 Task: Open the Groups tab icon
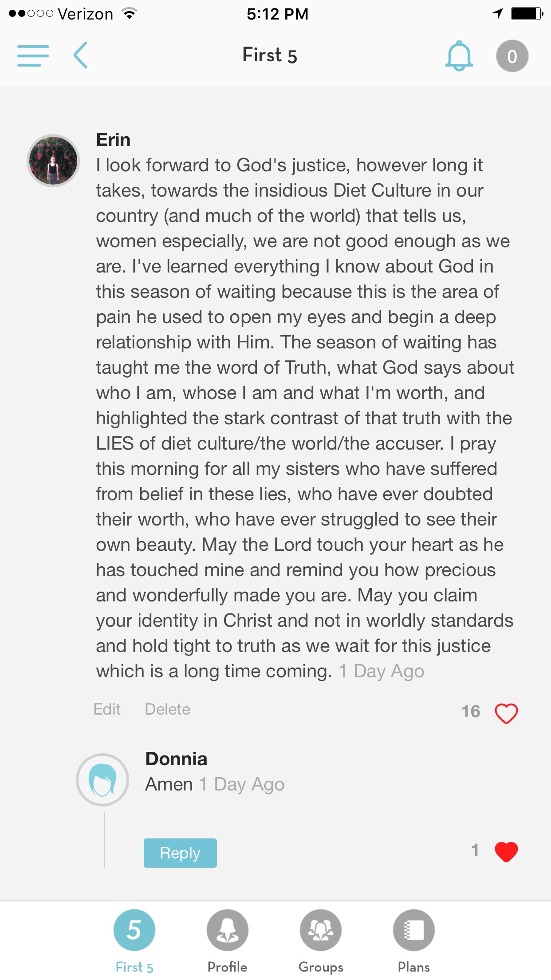coord(320,930)
